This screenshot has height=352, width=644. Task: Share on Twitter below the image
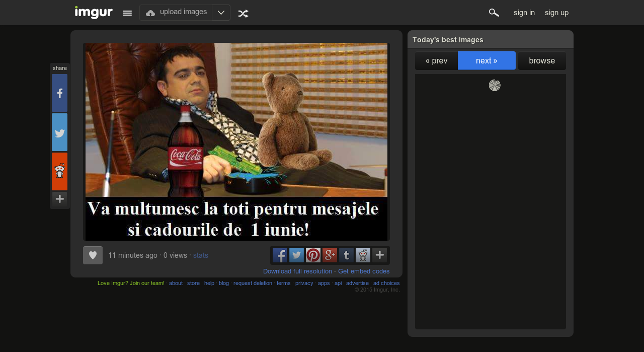(x=297, y=255)
